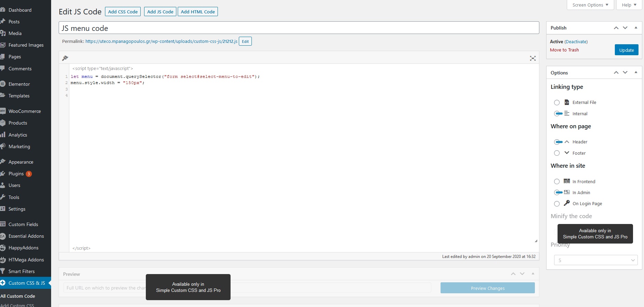
Task: Open the Help dropdown tab
Action: pyautogui.click(x=629, y=5)
